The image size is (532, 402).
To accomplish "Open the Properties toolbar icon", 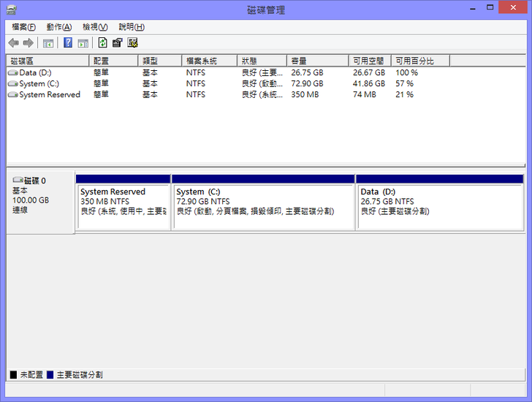I will pyautogui.click(x=118, y=43).
